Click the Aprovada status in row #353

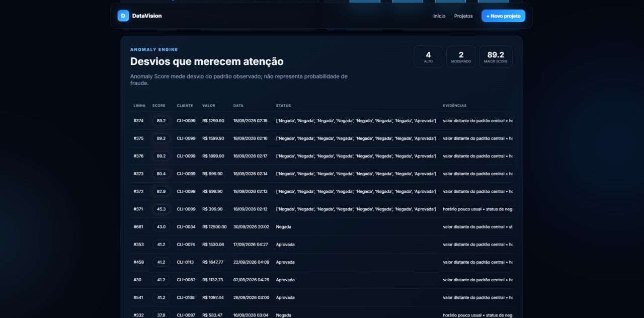285,245
